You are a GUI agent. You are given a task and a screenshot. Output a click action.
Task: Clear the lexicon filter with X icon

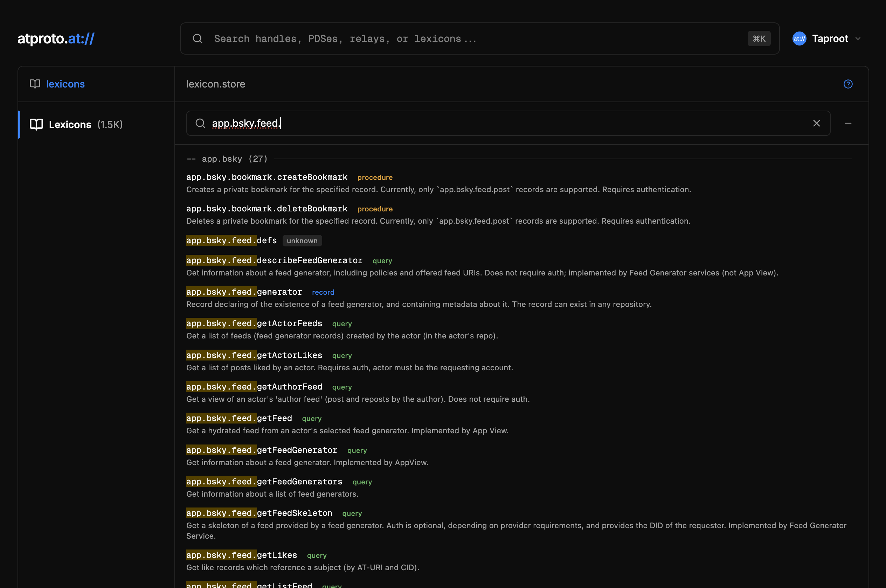(816, 123)
